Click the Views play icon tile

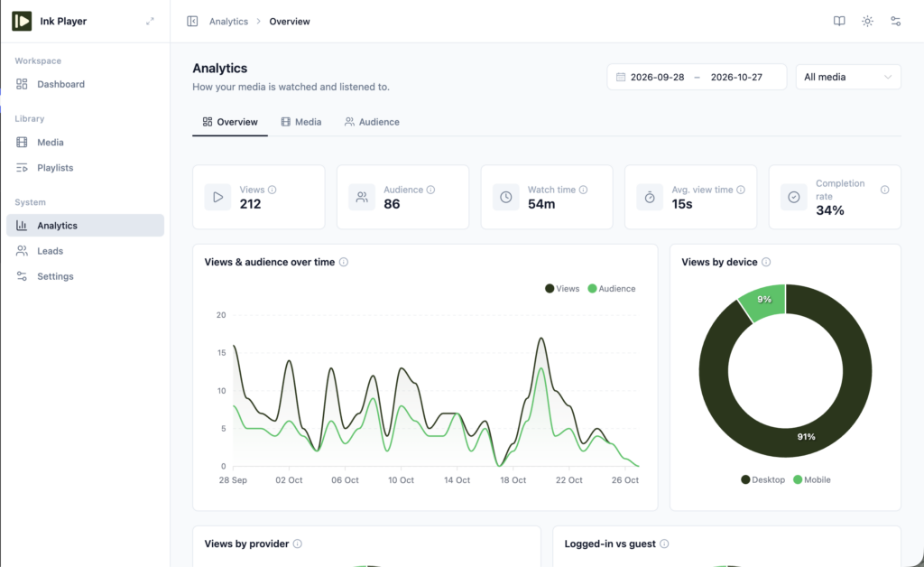pos(218,197)
